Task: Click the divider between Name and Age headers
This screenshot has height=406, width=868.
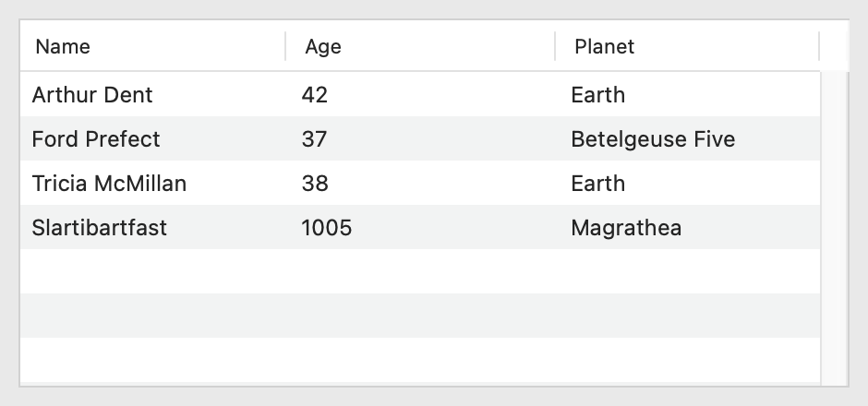Action: (285, 46)
